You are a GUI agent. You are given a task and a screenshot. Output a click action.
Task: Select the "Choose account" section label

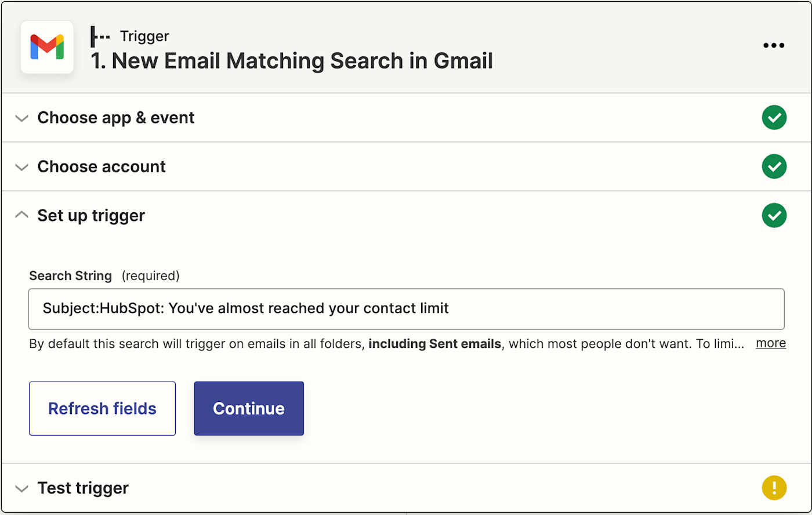coord(101,167)
